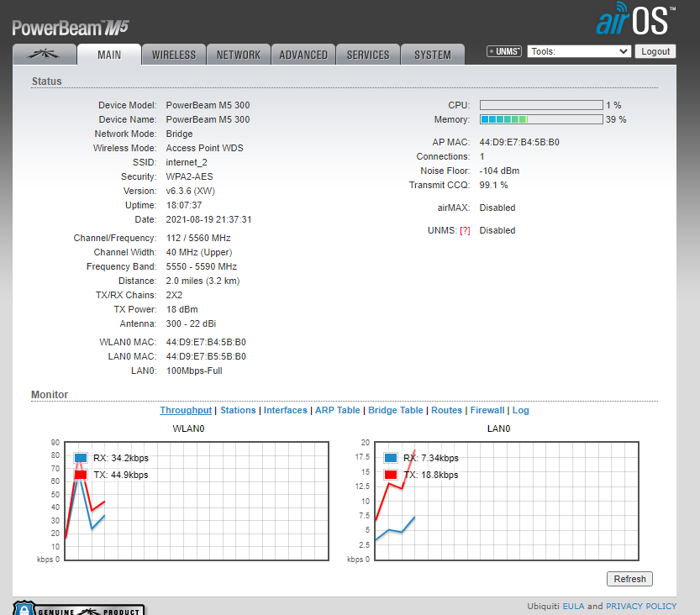The width and height of the screenshot is (700, 615).
Task: Click the WLAN0 MAC address value
Action: [x=206, y=342]
